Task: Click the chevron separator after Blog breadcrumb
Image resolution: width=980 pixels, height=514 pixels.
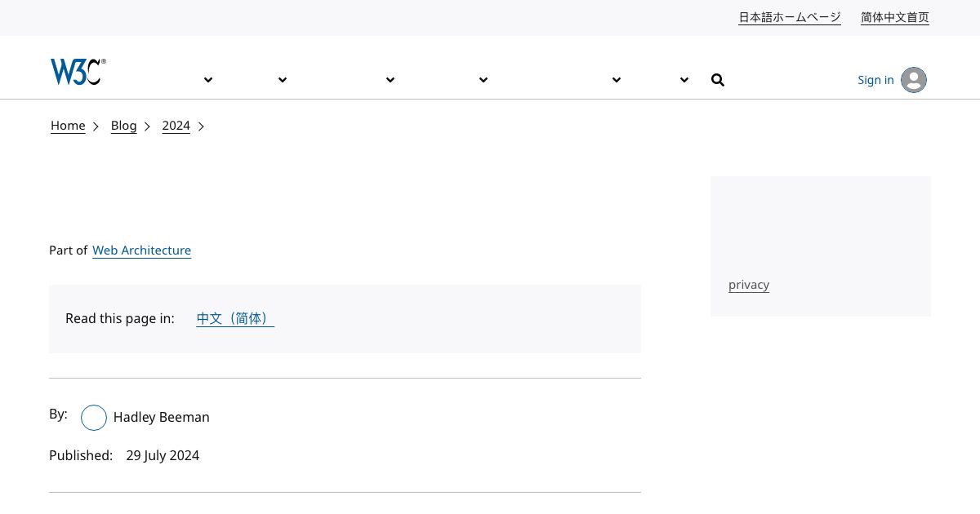Action: coord(147,126)
